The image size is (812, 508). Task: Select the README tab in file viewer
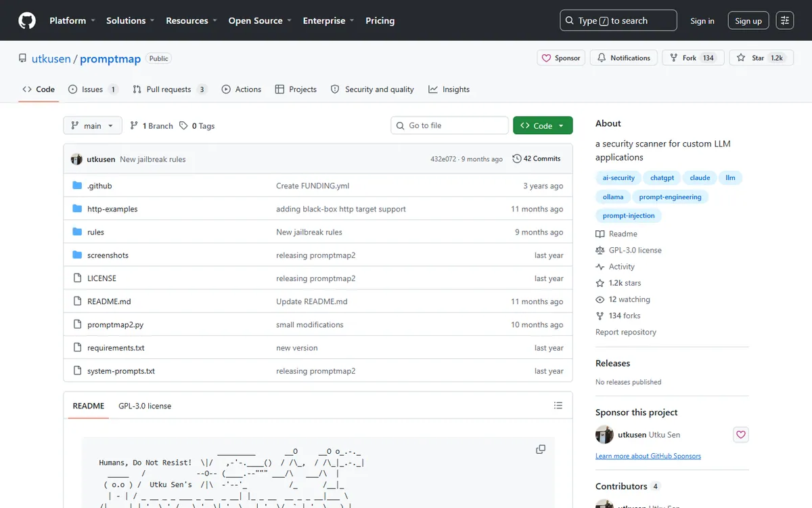coord(89,406)
